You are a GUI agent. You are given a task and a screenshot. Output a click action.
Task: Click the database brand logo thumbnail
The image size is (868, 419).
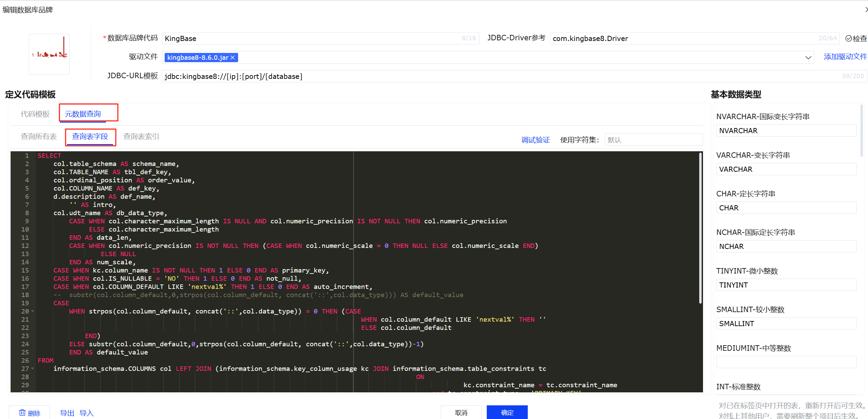coord(49,54)
